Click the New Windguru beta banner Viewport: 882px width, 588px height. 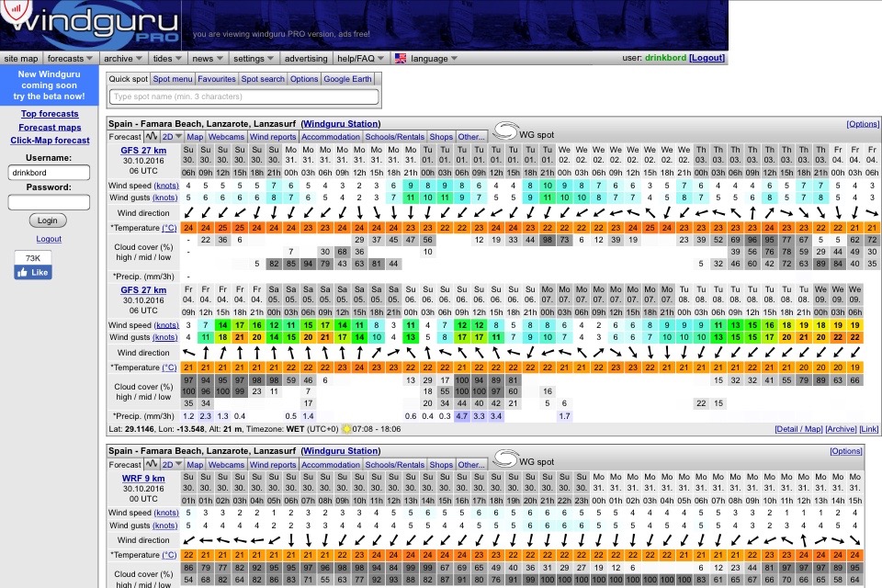click(x=49, y=85)
